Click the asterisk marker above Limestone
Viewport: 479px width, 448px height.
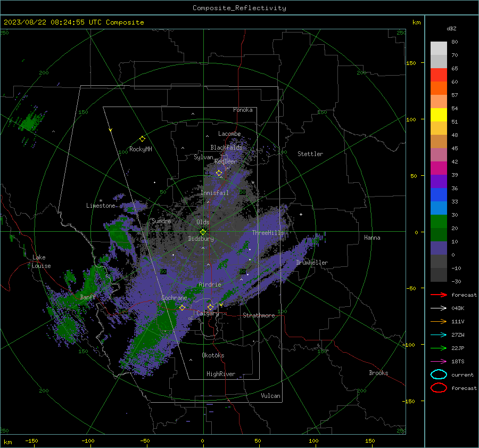[x=101, y=201]
